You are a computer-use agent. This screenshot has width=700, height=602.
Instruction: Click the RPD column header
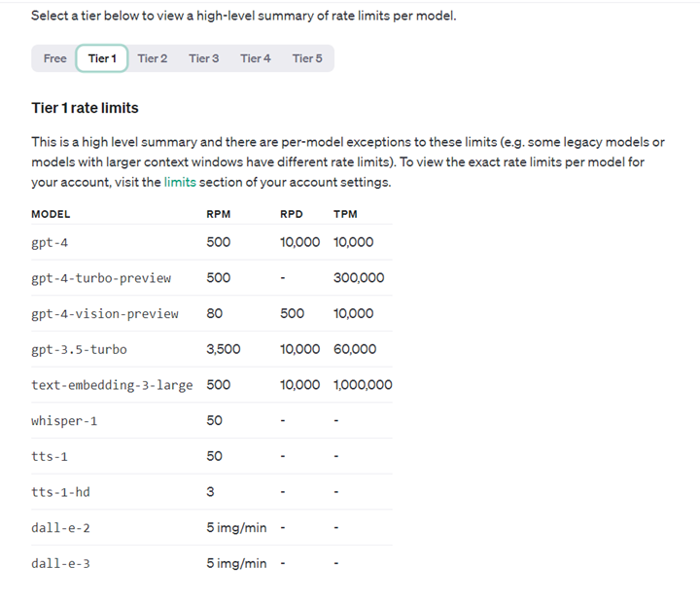[x=292, y=214]
